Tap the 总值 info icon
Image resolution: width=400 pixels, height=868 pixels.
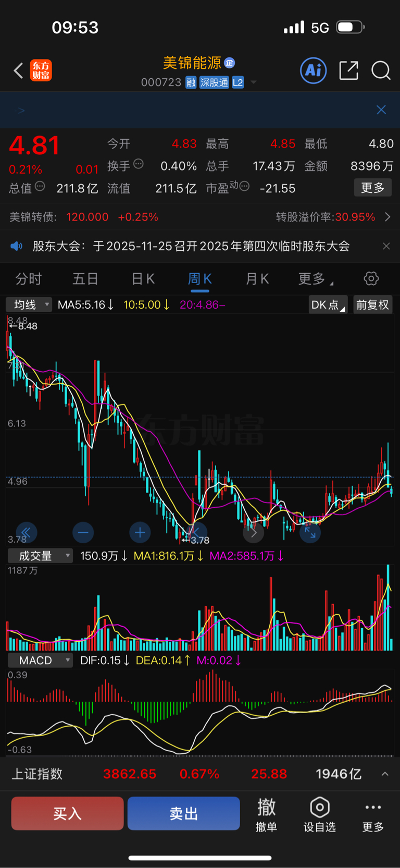coord(40,186)
